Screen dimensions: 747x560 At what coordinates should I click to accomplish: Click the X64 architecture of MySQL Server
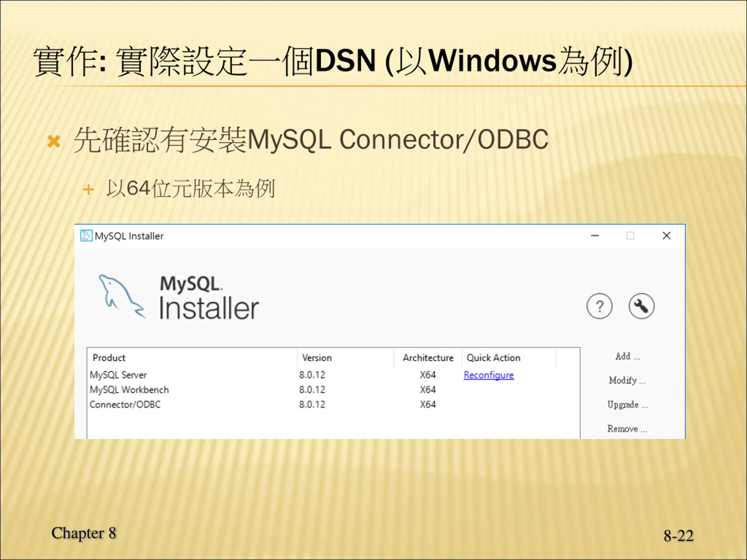click(427, 375)
